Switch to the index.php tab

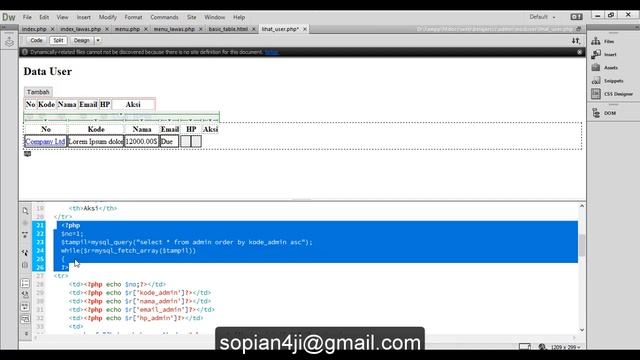click(34, 29)
